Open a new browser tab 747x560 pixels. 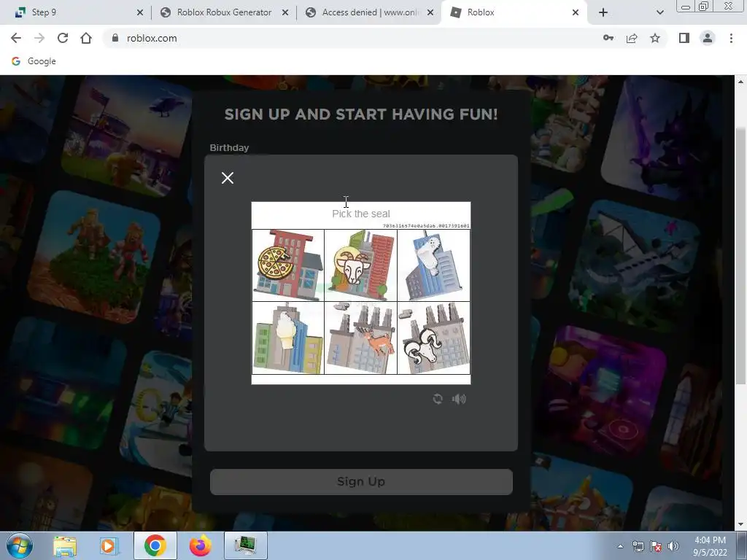(603, 12)
